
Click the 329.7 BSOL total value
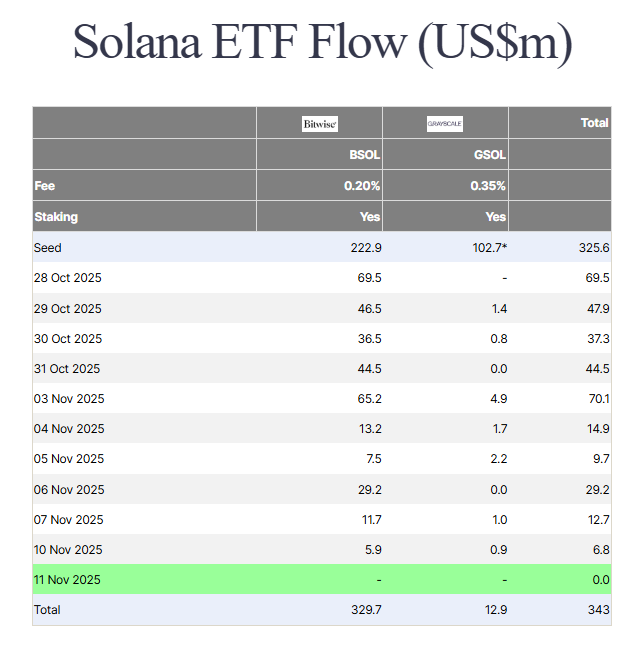pos(365,610)
